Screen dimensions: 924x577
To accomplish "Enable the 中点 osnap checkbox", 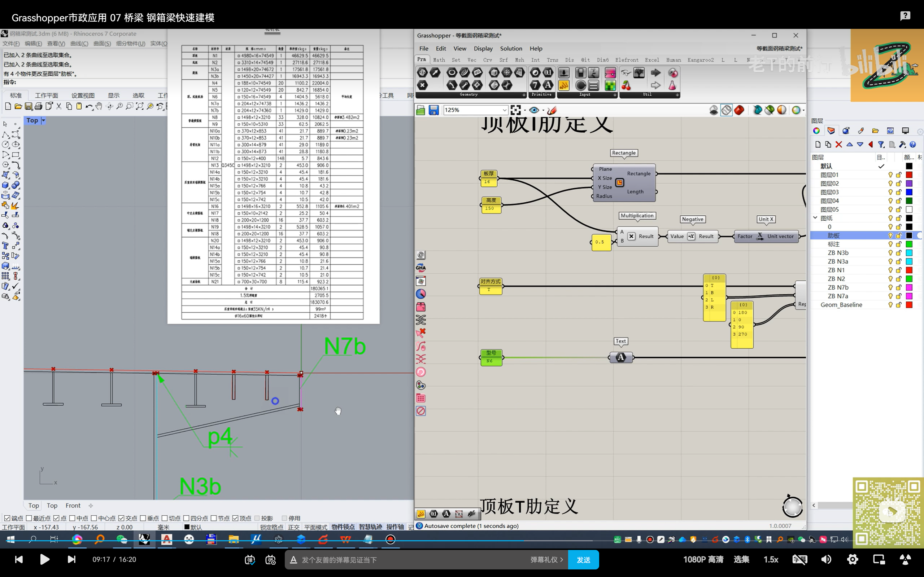I will click(x=72, y=518).
